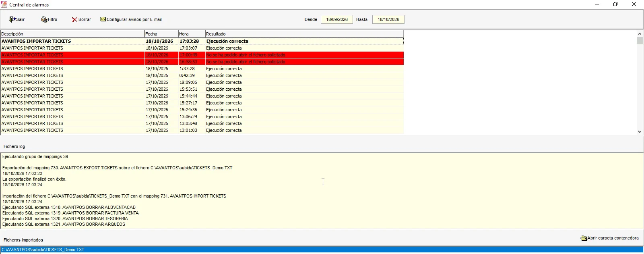Image resolution: width=644 pixels, height=254 pixels.
Task: Sort by Descripción column header
Action: click(72, 34)
